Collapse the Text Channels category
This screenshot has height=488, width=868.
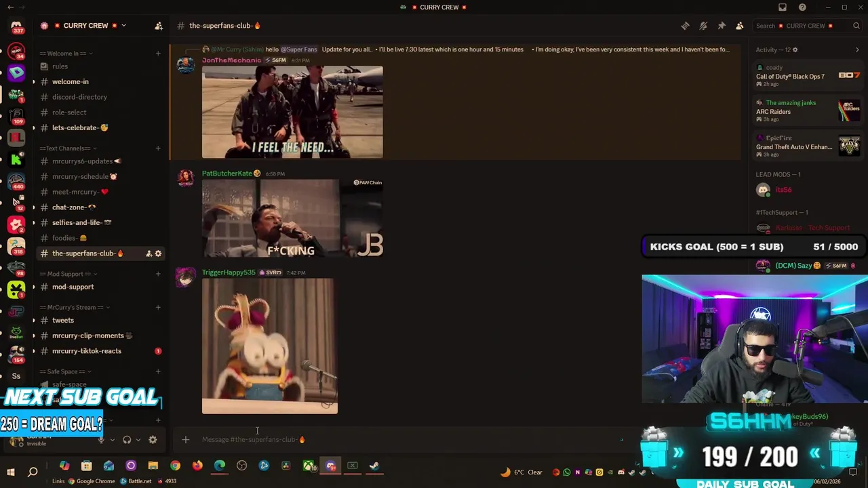click(68, 148)
